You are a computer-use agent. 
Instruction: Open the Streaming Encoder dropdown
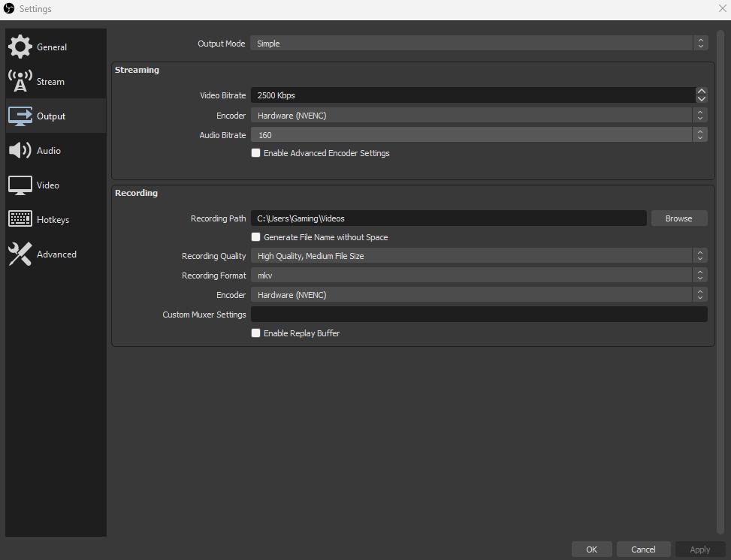479,115
